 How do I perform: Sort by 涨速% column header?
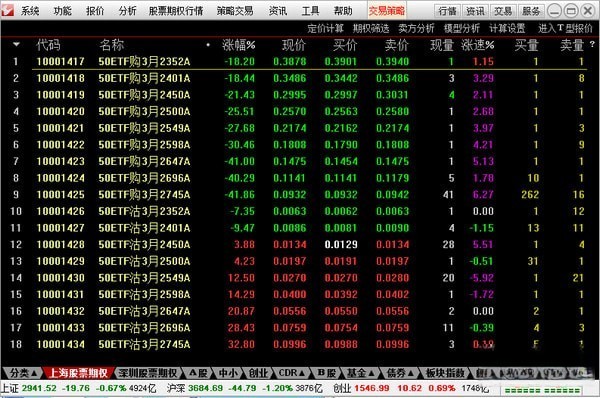(478, 45)
